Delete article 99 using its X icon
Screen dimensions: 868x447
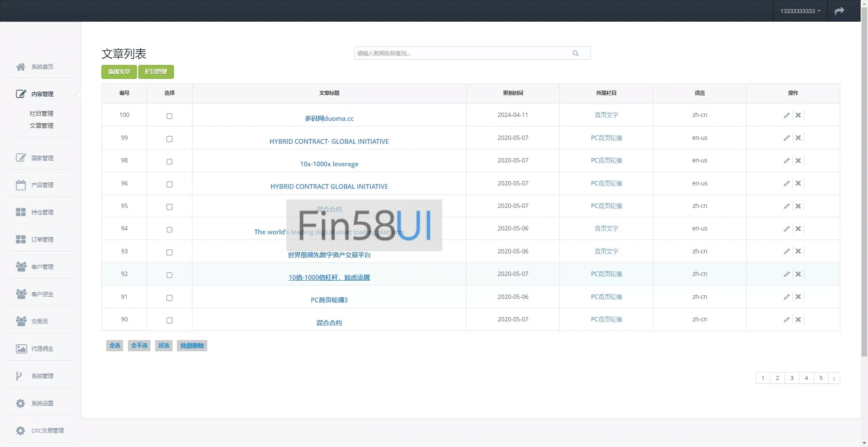click(x=798, y=138)
